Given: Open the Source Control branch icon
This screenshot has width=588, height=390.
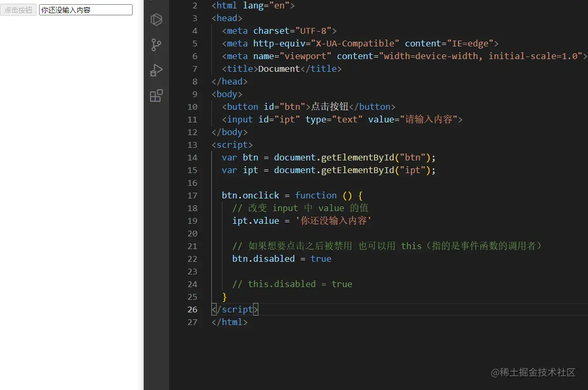Looking at the screenshot, I should click(156, 45).
